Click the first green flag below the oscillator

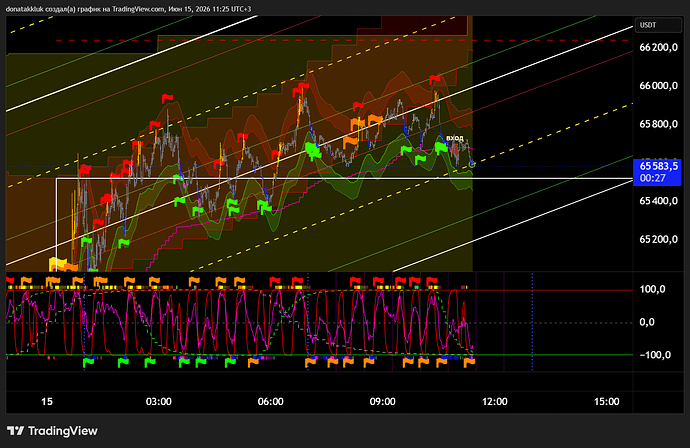tap(88, 362)
